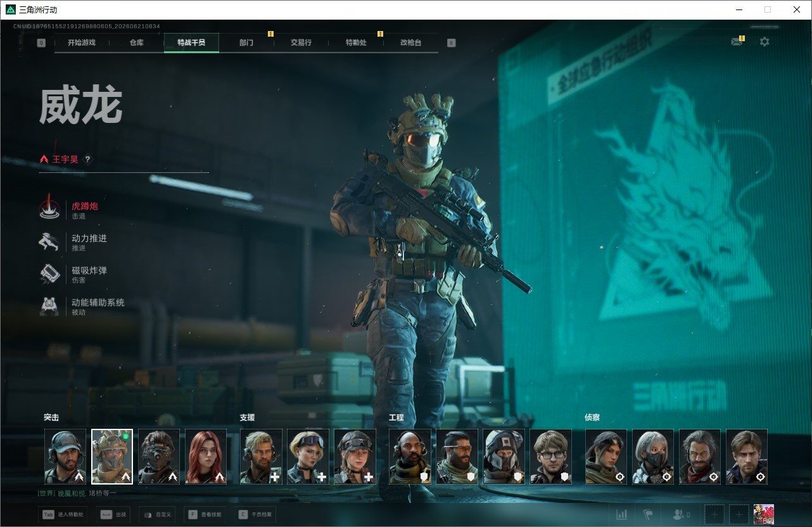Click the Q previous-tab key icon
The width and height of the screenshot is (812, 527).
(x=41, y=43)
